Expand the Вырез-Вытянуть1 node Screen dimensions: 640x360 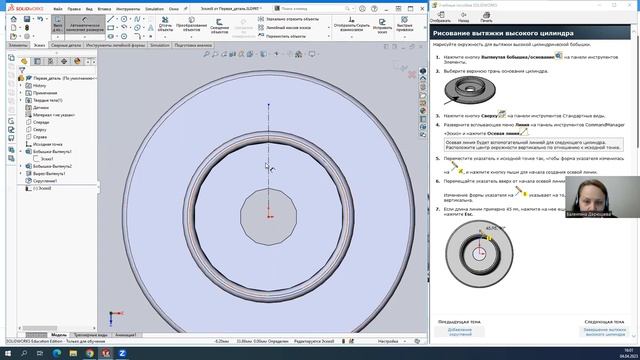(x=21, y=173)
